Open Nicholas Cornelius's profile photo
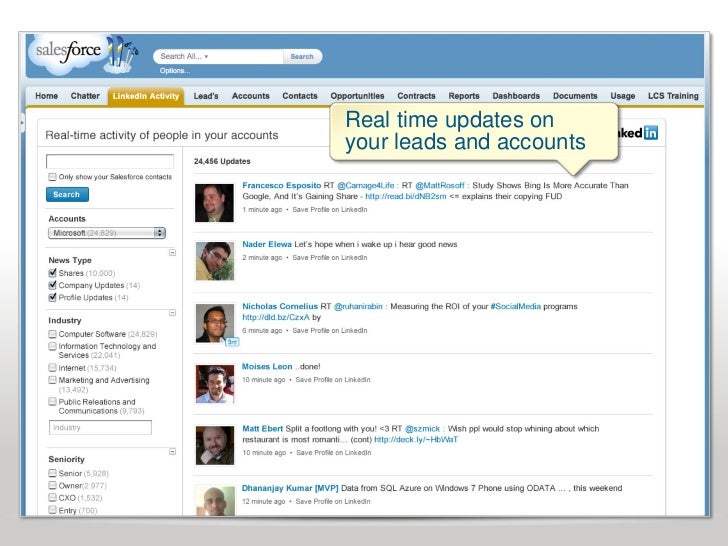The width and height of the screenshot is (728, 546). point(214,323)
